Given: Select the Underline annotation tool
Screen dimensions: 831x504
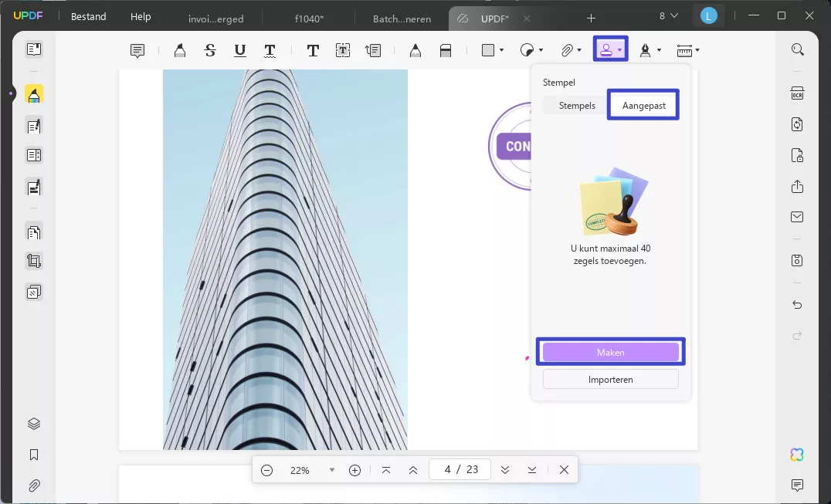Looking at the screenshot, I should click(x=239, y=50).
